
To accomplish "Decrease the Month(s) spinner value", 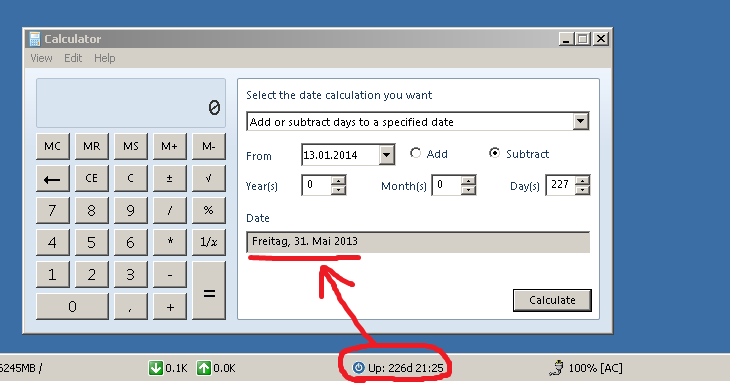I will pos(468,190).
